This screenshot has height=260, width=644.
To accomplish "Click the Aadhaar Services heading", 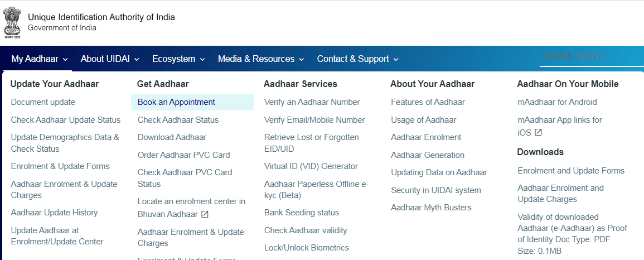I will 300,84.
